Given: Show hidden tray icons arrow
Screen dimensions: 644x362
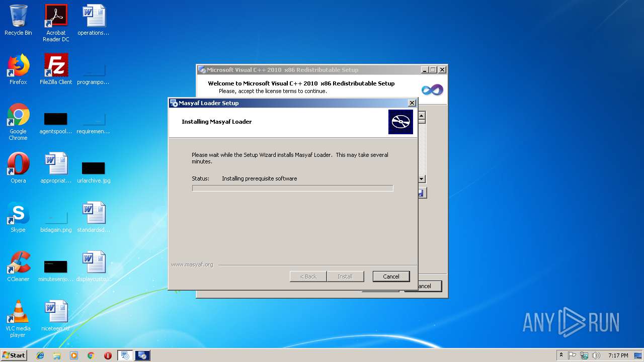Looking at the screenshot, I should 561,355.
